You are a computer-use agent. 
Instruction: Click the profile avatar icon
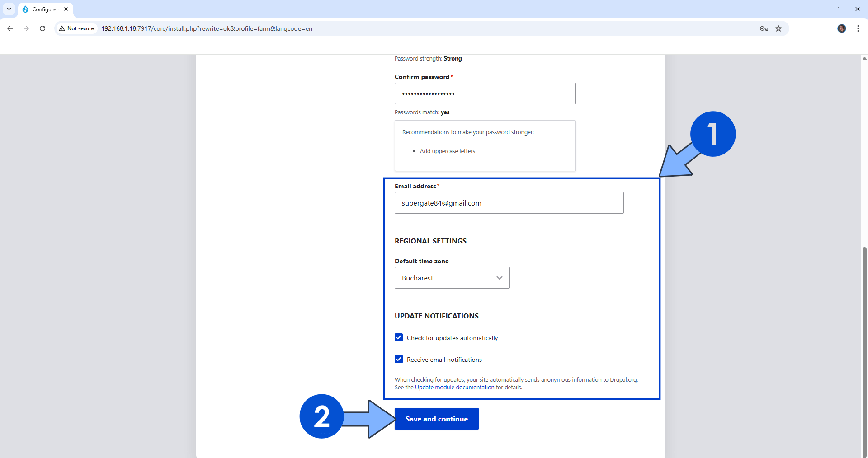click(842, 28)
